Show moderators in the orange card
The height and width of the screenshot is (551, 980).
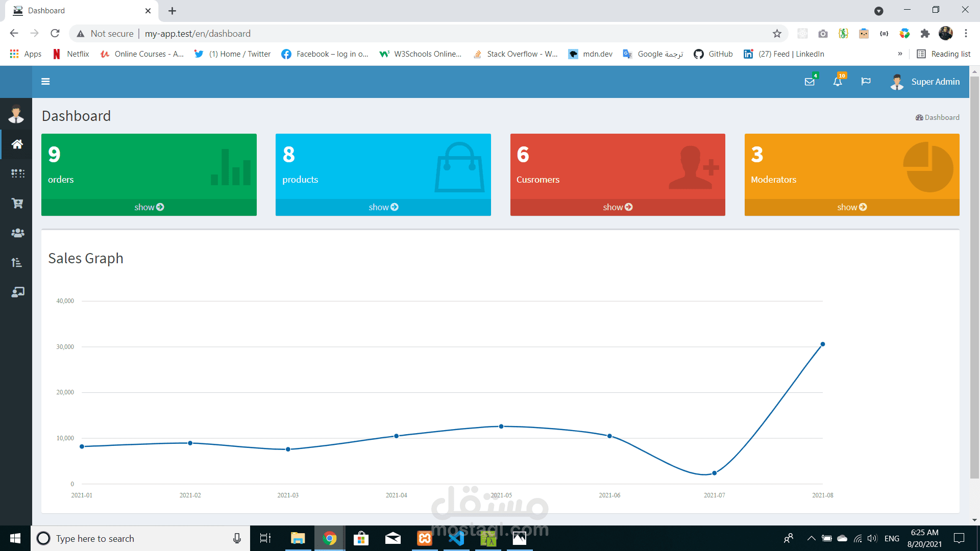[x=852, y=207]
